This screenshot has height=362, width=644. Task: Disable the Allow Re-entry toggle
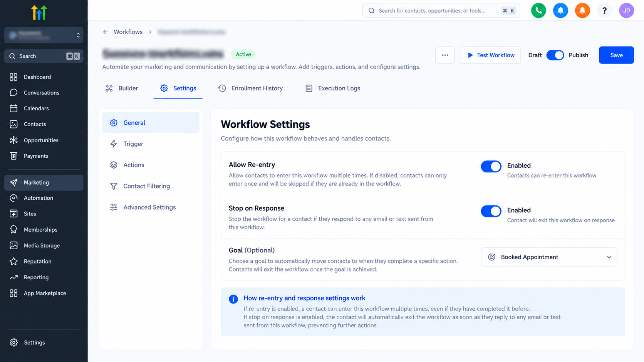pyautogui.click(x=491, y=166)
